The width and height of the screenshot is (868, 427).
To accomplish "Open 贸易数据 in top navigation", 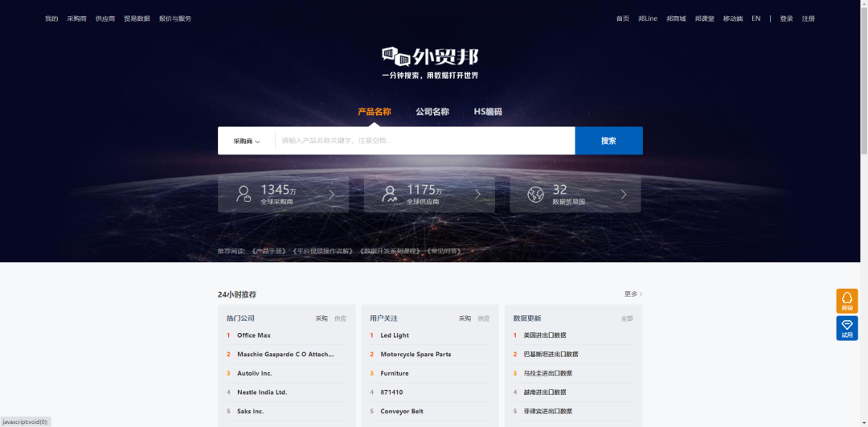I will (137, 18).
